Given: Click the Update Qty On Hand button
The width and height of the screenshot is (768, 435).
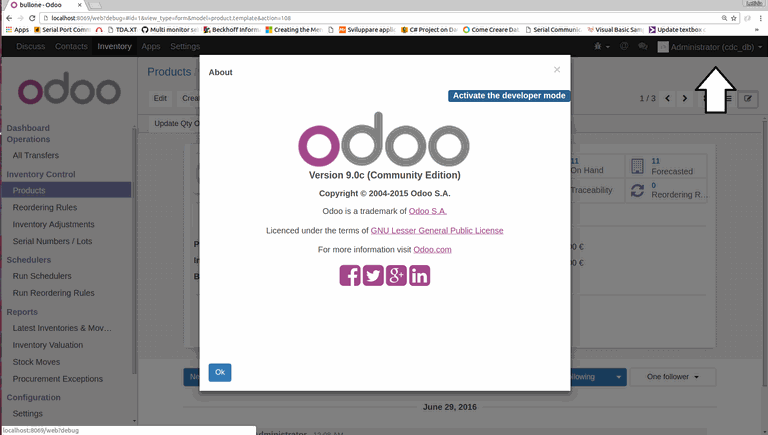Looking at the screenshot, I should click(176, 123).
